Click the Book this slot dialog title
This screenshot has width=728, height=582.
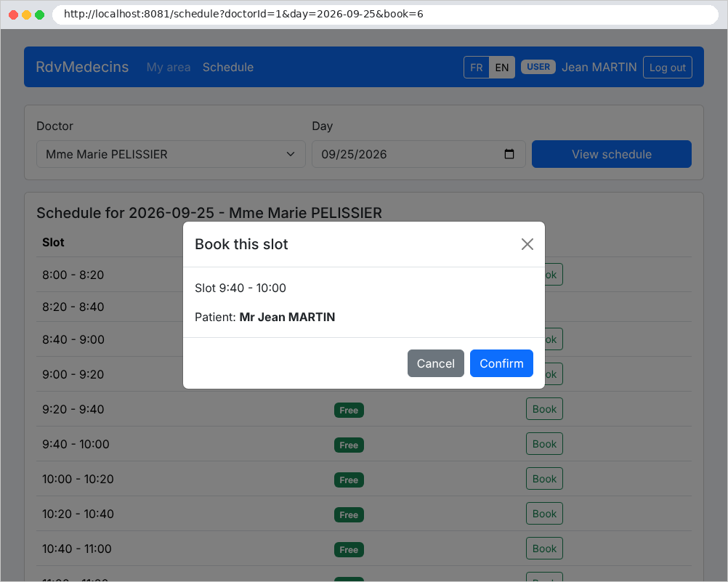point(241,244)
